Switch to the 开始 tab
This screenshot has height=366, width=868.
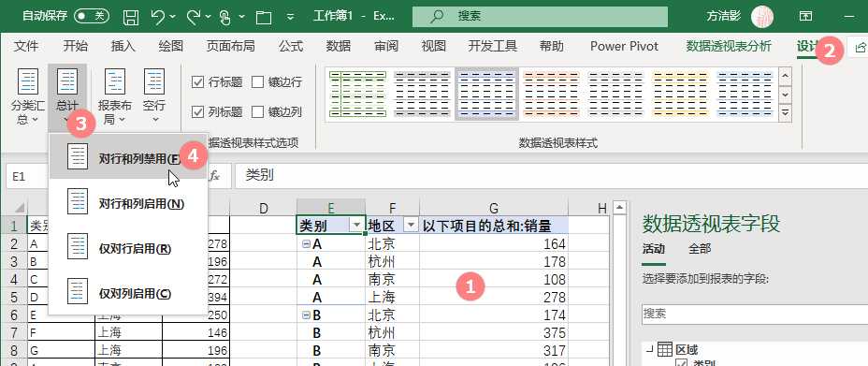click(x=75, y=47)
